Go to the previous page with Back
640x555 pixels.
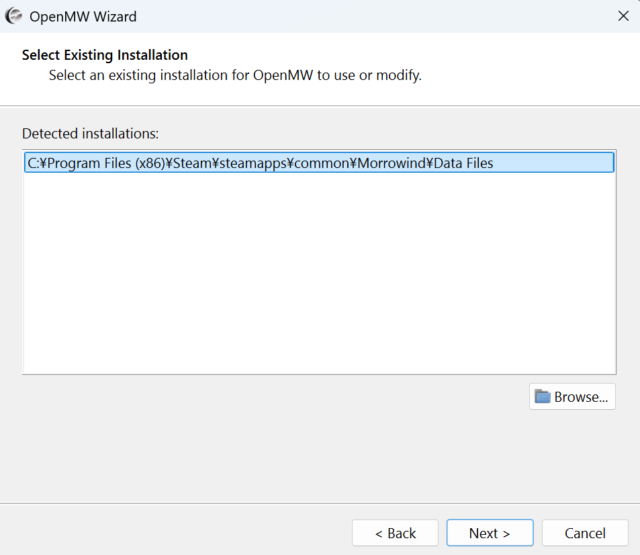[x=395, y=533]
